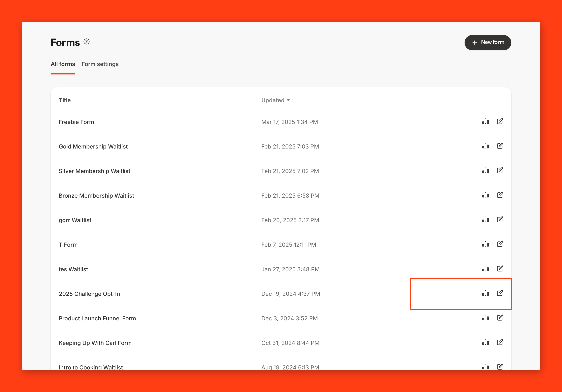Open analytics for Keeping Up With Carl Form
The image size is (562, 392).
(485, 342)
